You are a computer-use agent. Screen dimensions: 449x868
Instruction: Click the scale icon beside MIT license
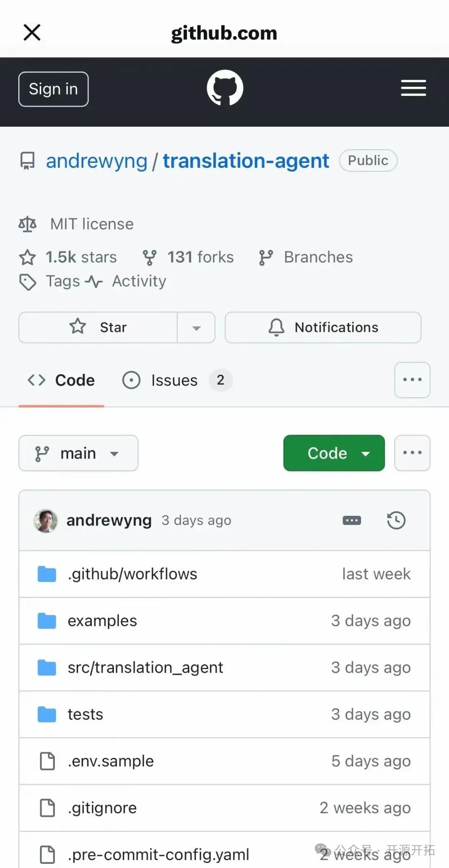[27, 224]
